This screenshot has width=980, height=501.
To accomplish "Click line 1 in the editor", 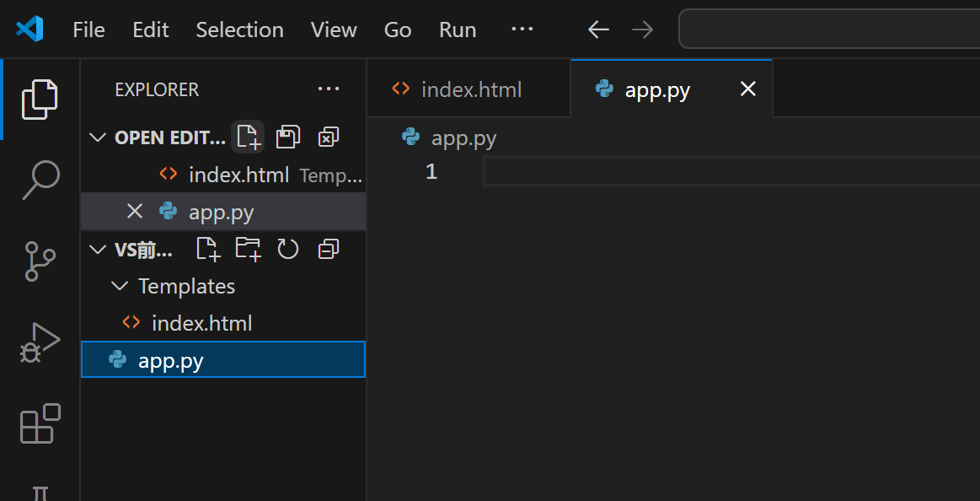I will 731,171.
